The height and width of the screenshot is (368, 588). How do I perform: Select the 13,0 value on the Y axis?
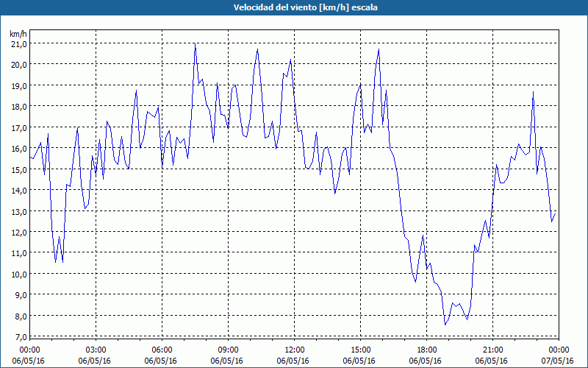[x=19, y=212]
